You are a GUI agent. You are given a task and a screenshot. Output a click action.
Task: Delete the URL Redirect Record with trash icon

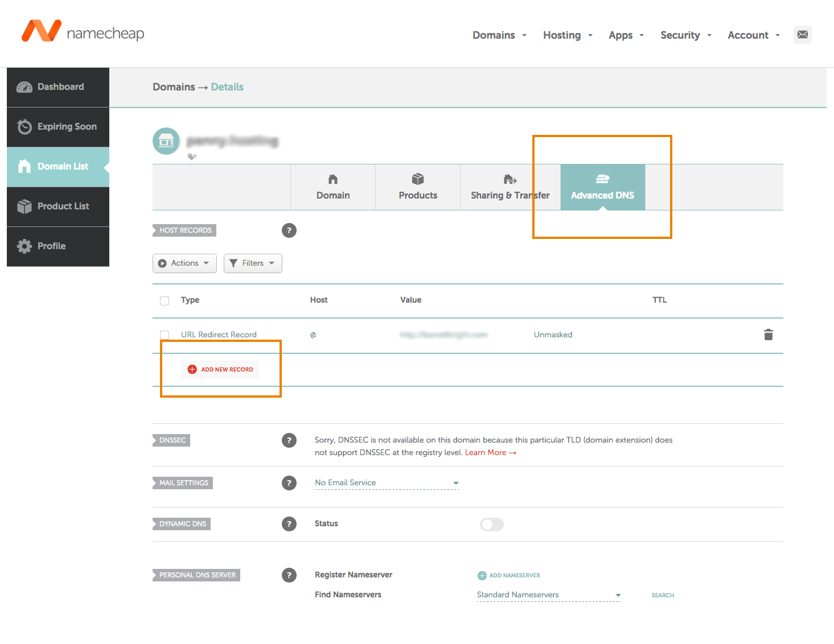[768, 335]
